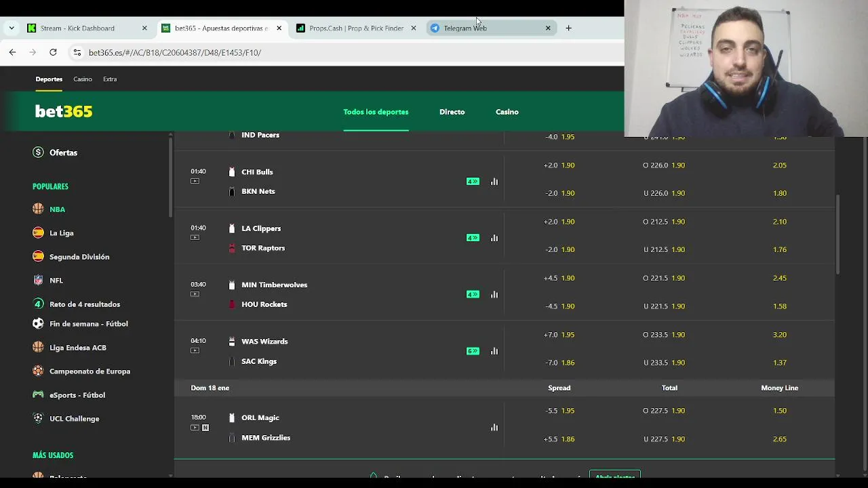Click the sidebar vertical scrollbar
This screenshot has width=868, height=488.
click(x=170, y=176)
